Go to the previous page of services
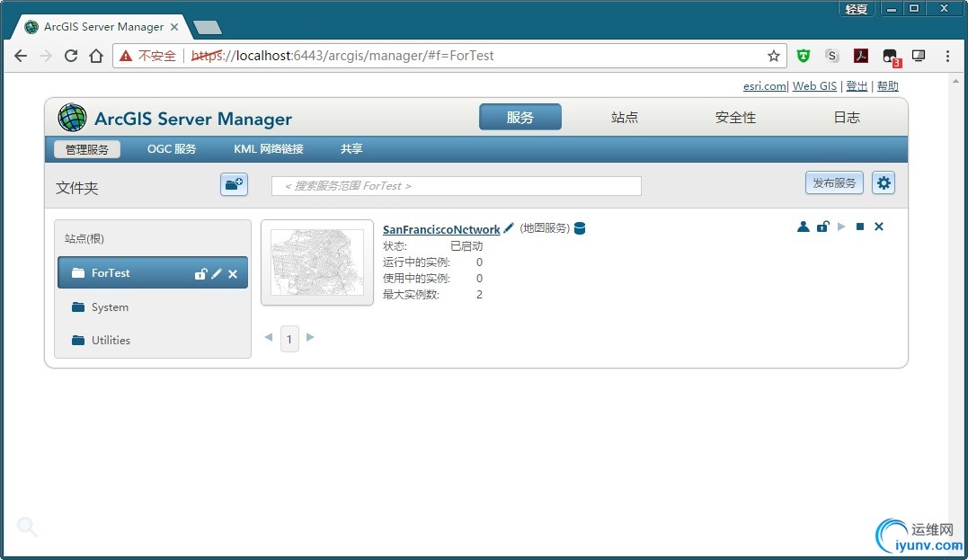The height and width of the screenshot is (560, 968). pyautogui.click(x=269, y=337)
